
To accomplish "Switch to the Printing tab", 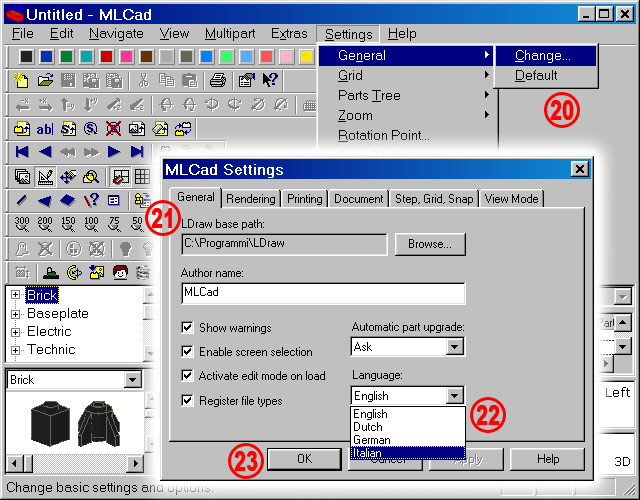I will click(x=304, y=199).
